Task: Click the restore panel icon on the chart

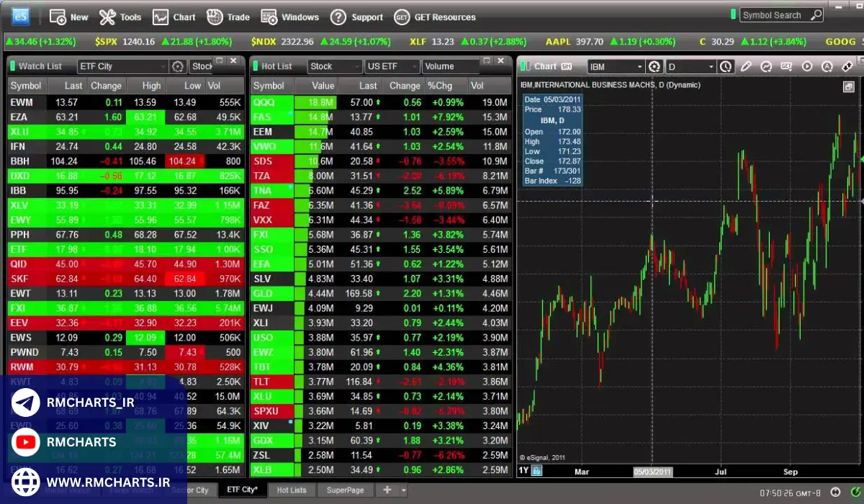Action: click(849, 87)
